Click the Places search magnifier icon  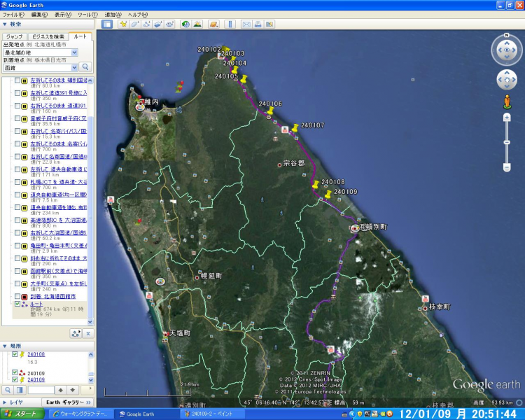(x=8, y=390)
